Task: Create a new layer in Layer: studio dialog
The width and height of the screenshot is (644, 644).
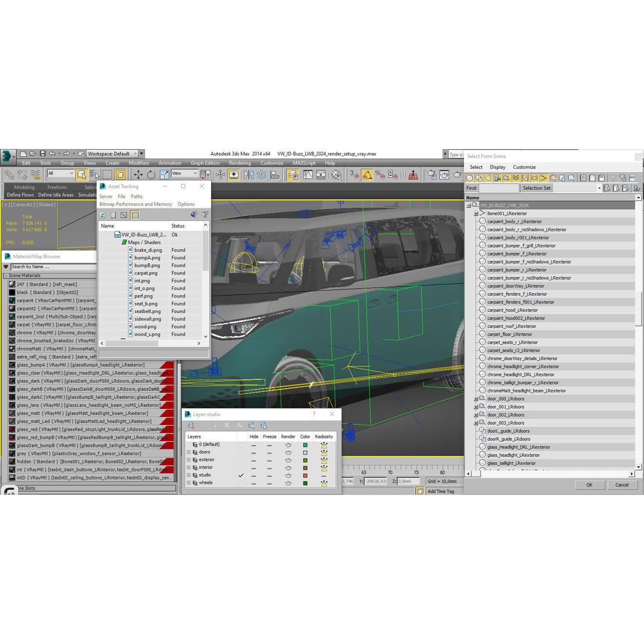Action: (x=191, y=426)
